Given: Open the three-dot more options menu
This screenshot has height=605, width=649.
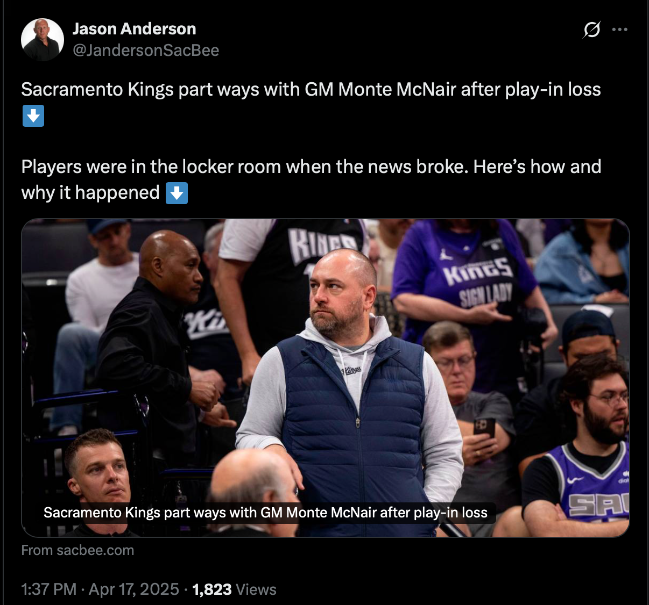Looking at the screenshot, I should (619, 30).
